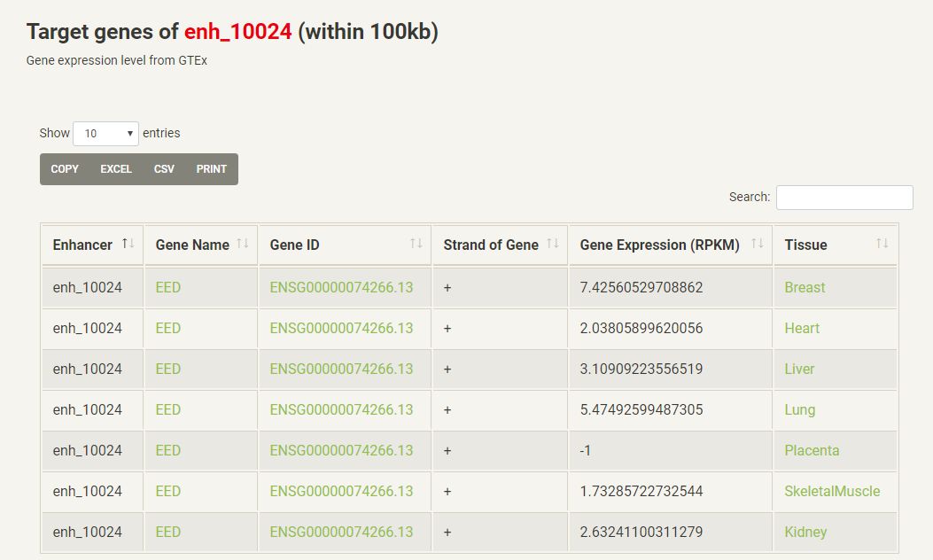
Task: Click sort arrows beside Gene Name header
Action: point(243,244)
